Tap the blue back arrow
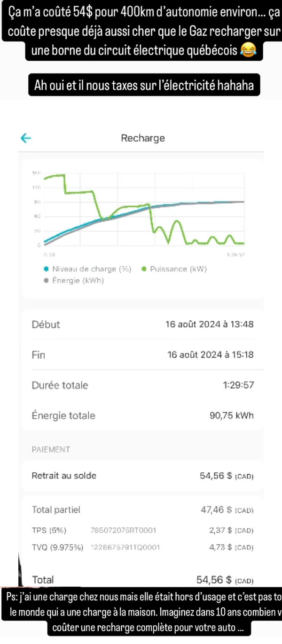Image resolution: width=282 pixels, height=644 pixels. coord(25,138)
